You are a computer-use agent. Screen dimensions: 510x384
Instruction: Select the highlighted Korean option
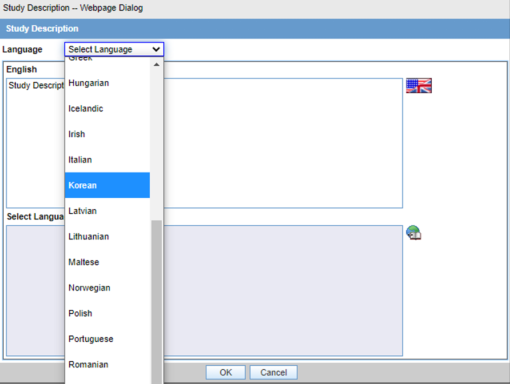pyautogui.click(x=107, y=185)
